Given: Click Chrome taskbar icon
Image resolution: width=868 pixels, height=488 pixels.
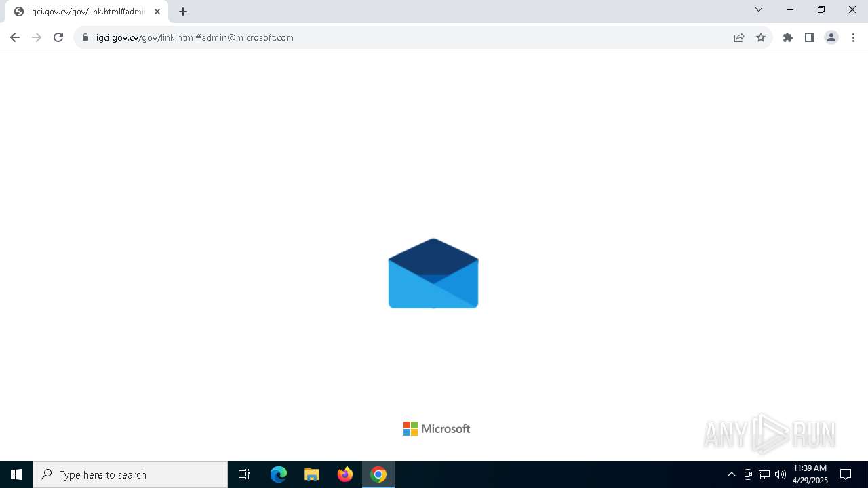Looking at the screenshot, I should click(378, 474).
